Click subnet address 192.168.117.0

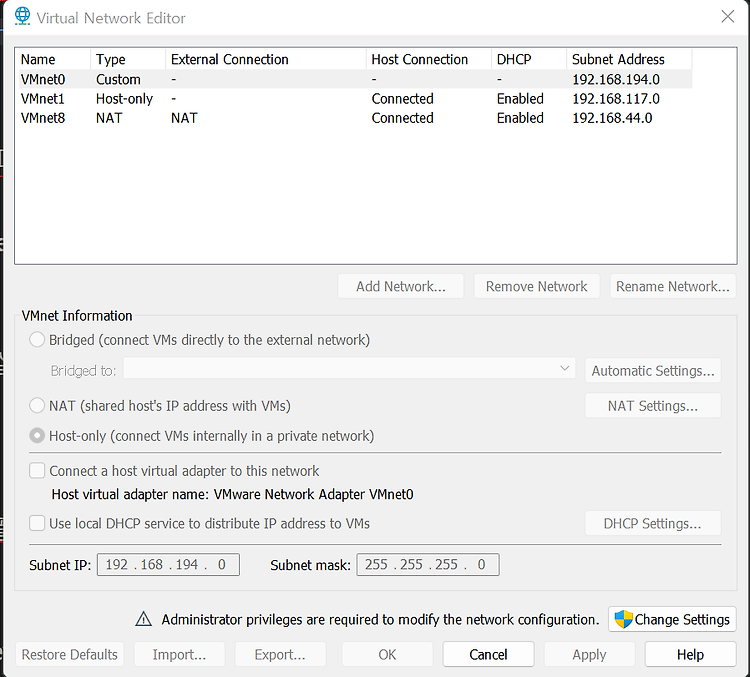point(616,99)
